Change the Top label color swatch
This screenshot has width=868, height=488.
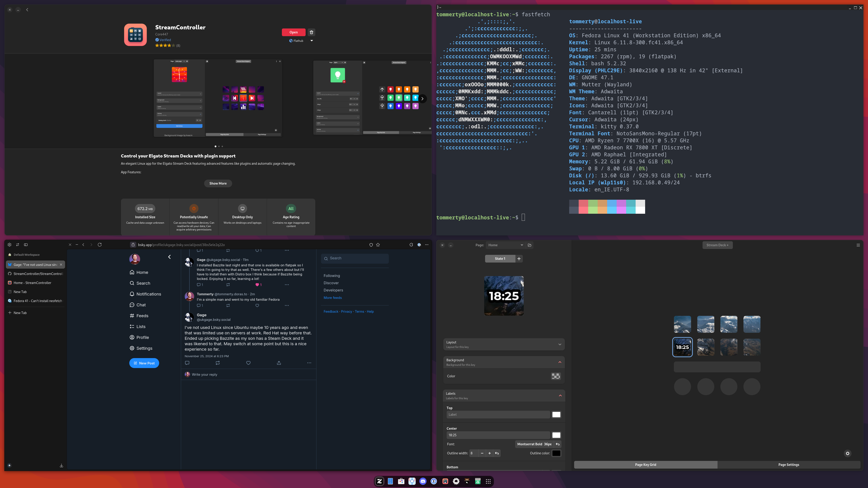click(556, 415)
